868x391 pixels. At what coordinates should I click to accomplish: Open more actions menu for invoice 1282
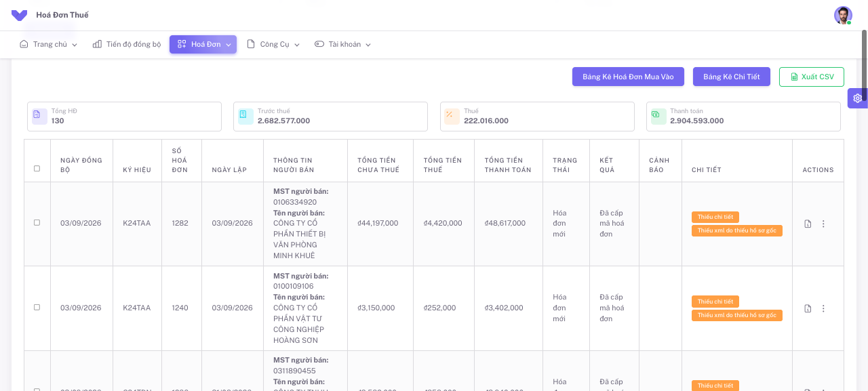(x=823, y=224)
